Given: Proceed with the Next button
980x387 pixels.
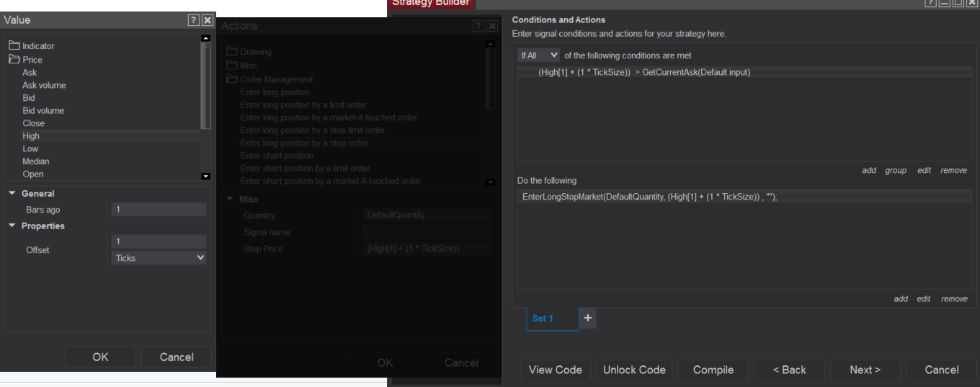Looking at the screenshot, I should click(x=865, y=370).
